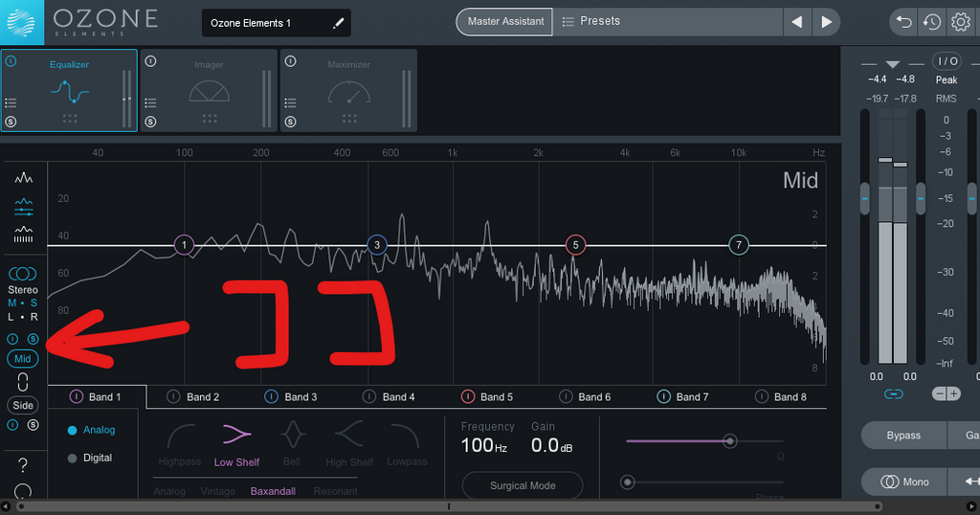
Task: Click the Stereo channel mode icon
Action: 23,274
